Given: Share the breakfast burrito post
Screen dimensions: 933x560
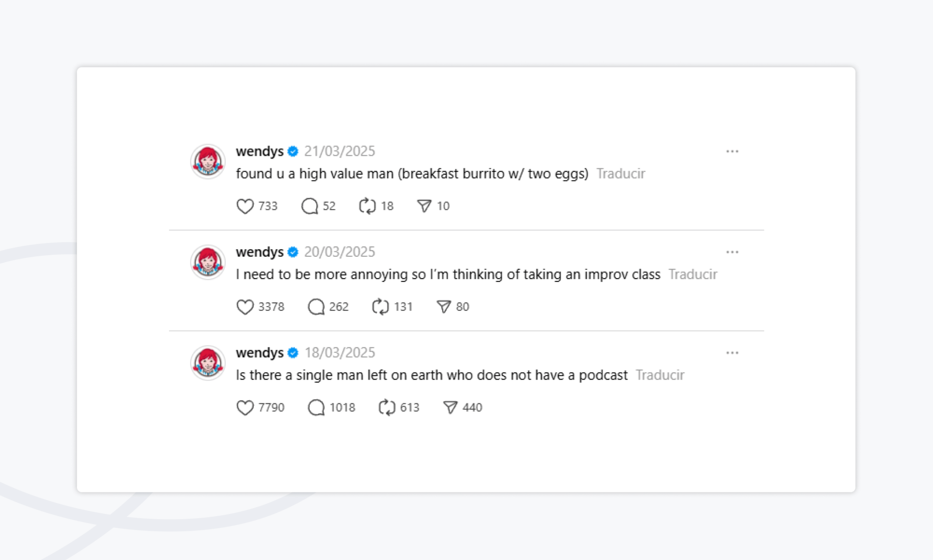Looking at the screenshot, I should pyautogui.click(x=424, y=206).
